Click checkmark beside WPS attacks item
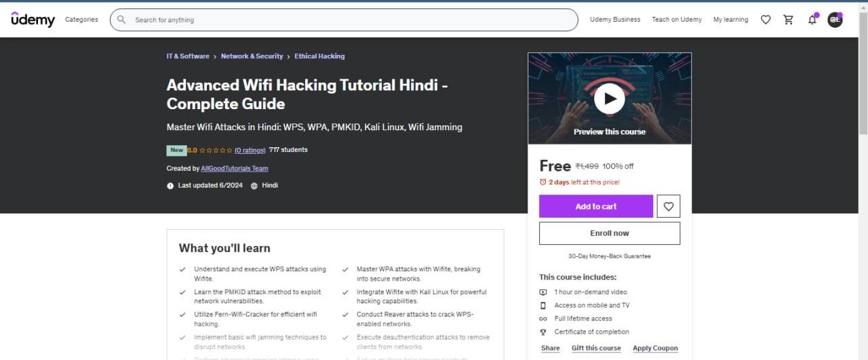 pyautogui.click(x=182, y=269)
